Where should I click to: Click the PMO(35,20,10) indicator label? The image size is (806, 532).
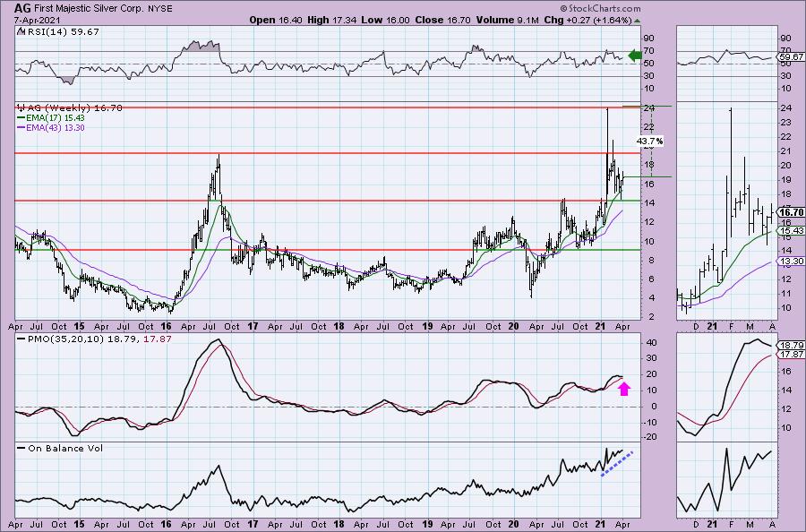(93, 339)
